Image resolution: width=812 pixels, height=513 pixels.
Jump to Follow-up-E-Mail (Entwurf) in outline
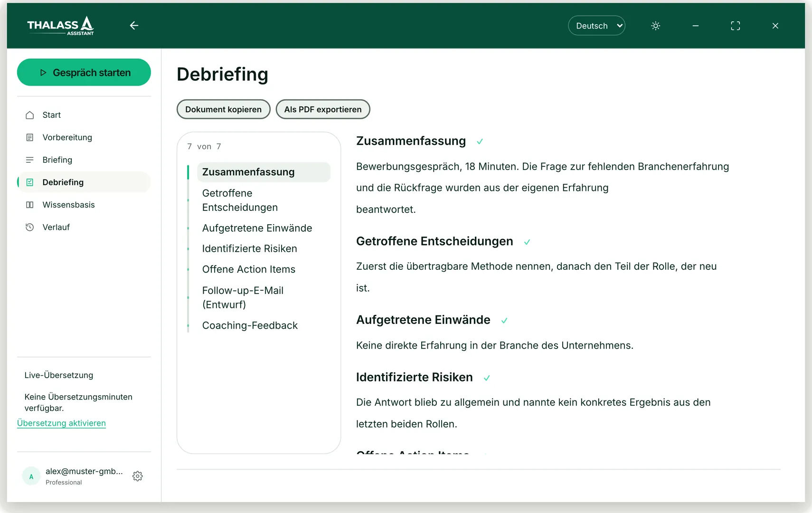coord(264,297)
